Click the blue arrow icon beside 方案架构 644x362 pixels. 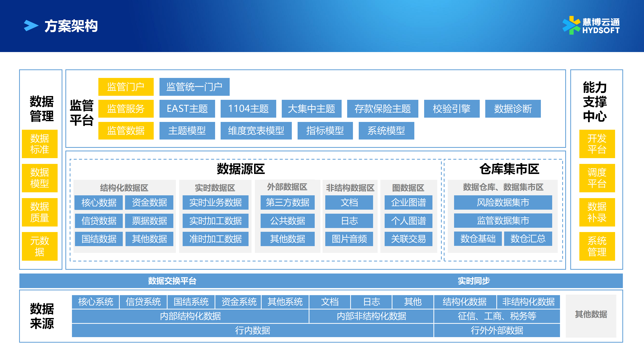click(31, 26)
